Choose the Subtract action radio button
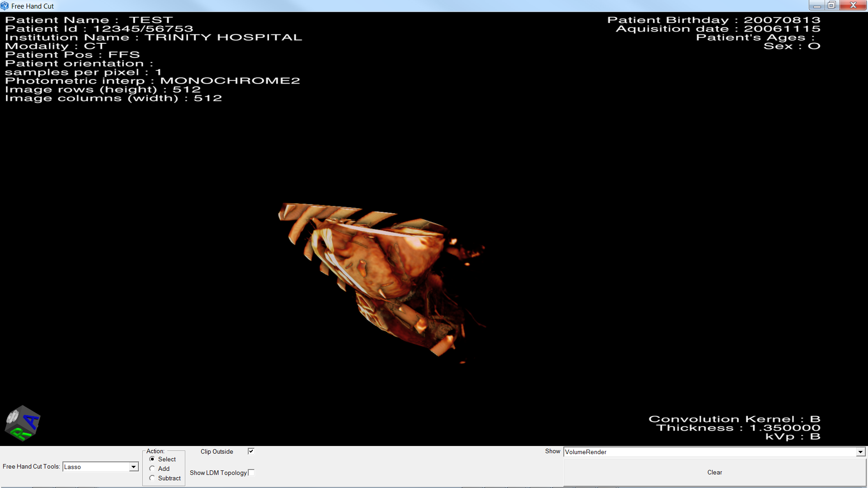This screenshot has width=868, height=488. coord(152,478)
